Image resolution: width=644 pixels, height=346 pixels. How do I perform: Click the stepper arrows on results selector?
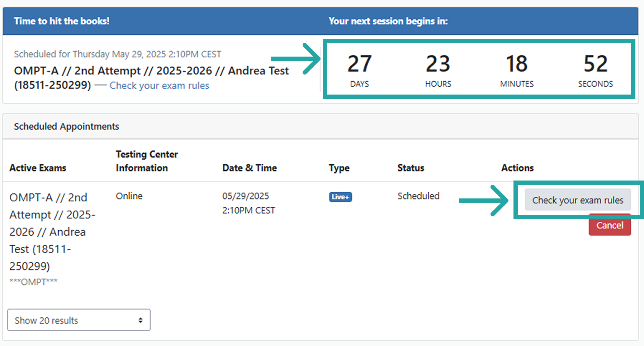(140, 320)
